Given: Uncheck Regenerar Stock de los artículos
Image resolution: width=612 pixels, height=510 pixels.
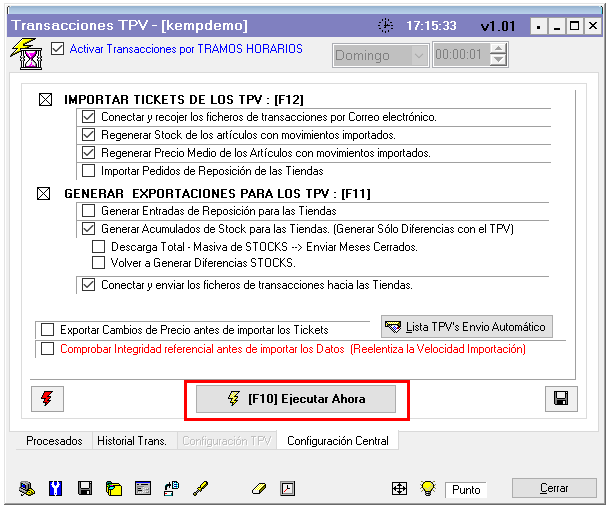Looking at the screenshot, I should (89, 135).
